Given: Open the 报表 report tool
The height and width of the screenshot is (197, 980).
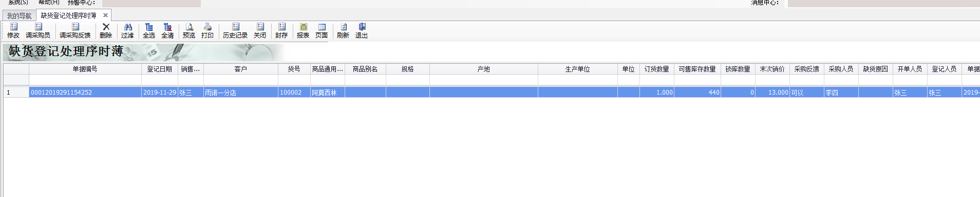Looking at the screenshot, I should point(303,31).
